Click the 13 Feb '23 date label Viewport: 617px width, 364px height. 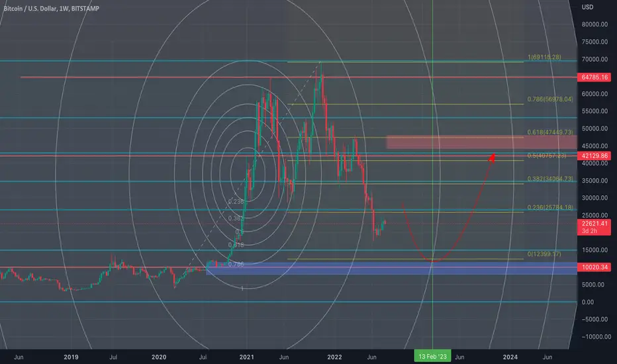coord(432,357)
